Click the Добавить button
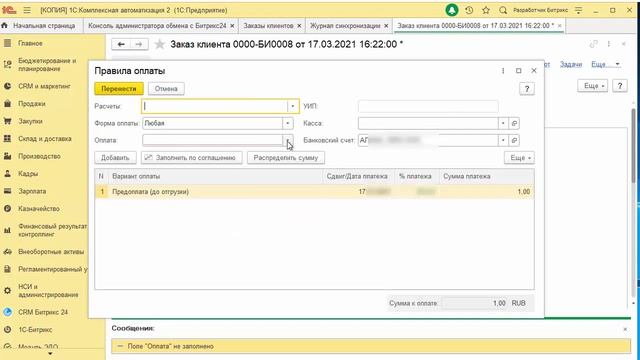640x360 pixels. (x=115, y=158)
